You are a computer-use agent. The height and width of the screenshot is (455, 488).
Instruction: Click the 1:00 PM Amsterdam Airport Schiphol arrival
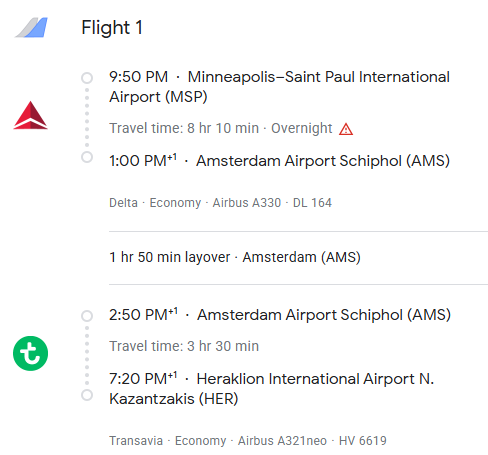pyautogui.click(x=279, y=161)
